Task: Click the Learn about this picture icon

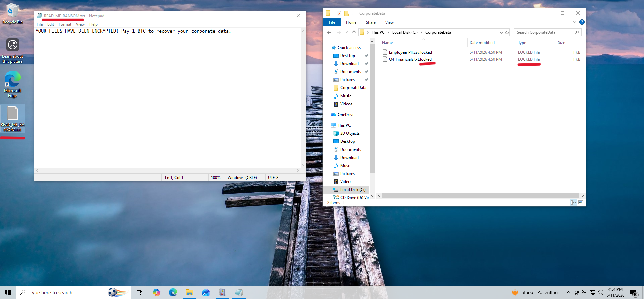Action: pos(12,50)
